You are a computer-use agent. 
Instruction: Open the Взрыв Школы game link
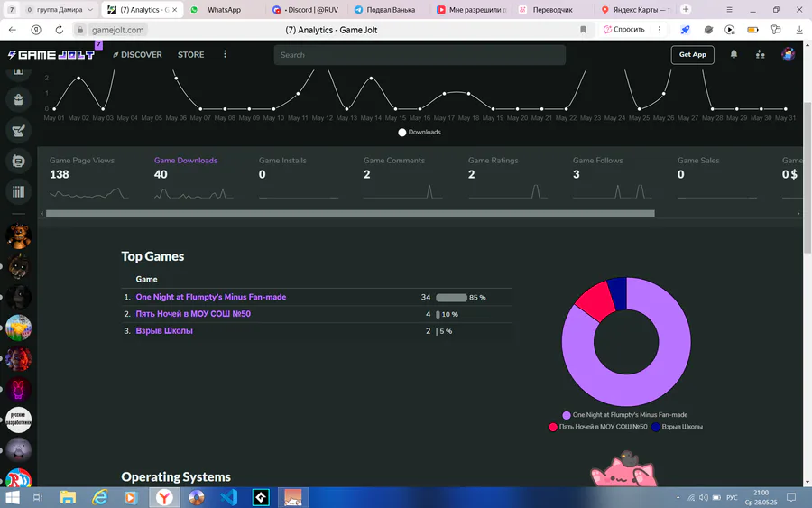click(x=164, y=331)
